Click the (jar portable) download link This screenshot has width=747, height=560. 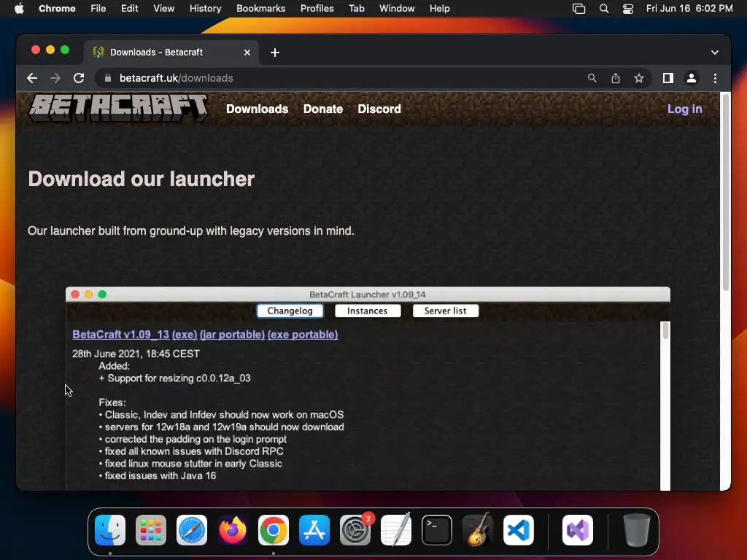[232, 335]
